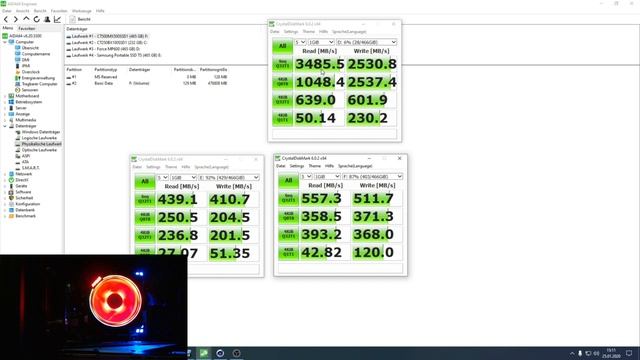This screenshot has height=360, width=640.
Task: Expand the Anzeige tree node
Action: 5,114
